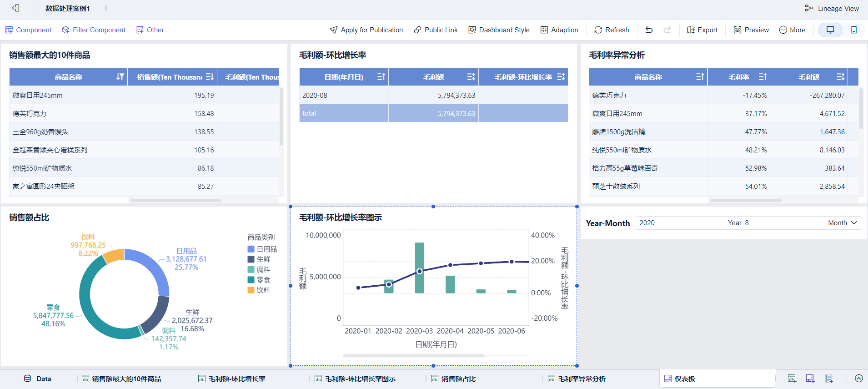Open the 毛利率异常分析 component tab
The width and height of the screenshot is (868, 389).
(x=577, y=379)
